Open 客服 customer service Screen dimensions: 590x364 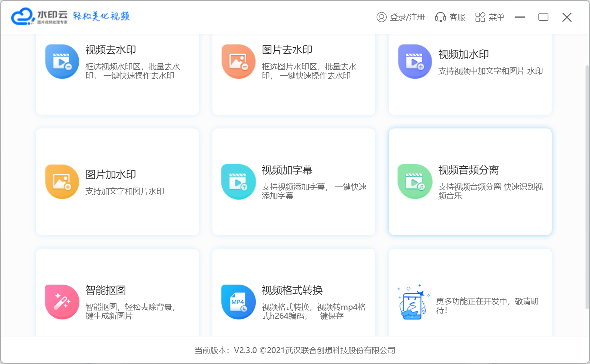(x=450, y=17)
